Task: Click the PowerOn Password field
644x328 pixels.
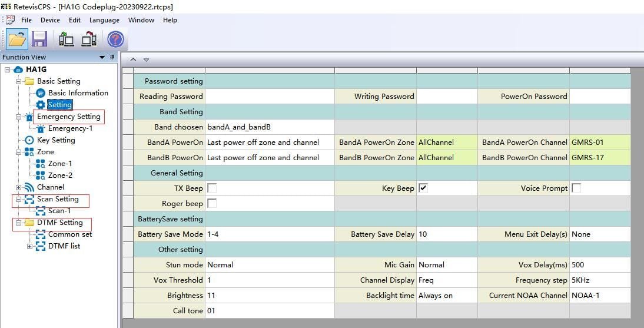Action: point(600,97)
